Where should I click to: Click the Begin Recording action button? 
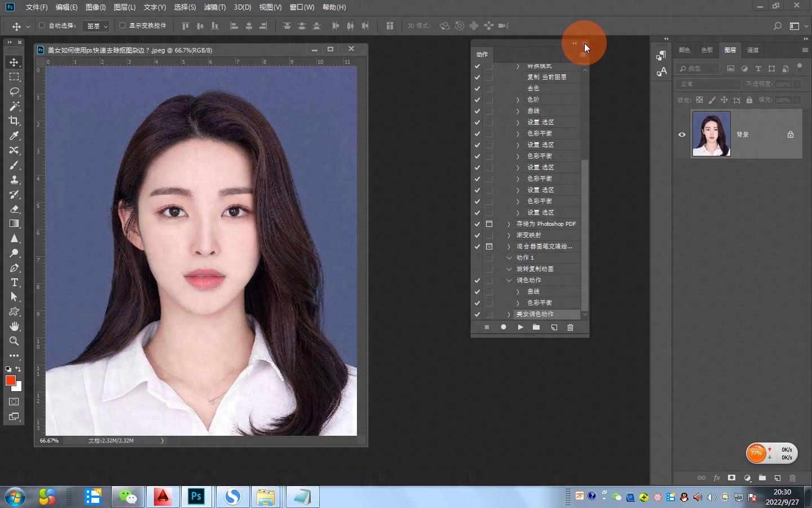(x=504, y=327)
